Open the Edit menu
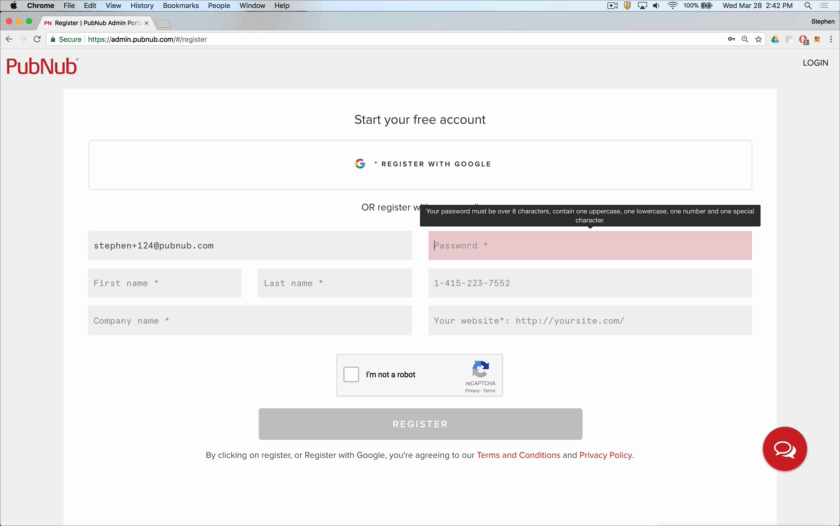 [x=90, y=5]
